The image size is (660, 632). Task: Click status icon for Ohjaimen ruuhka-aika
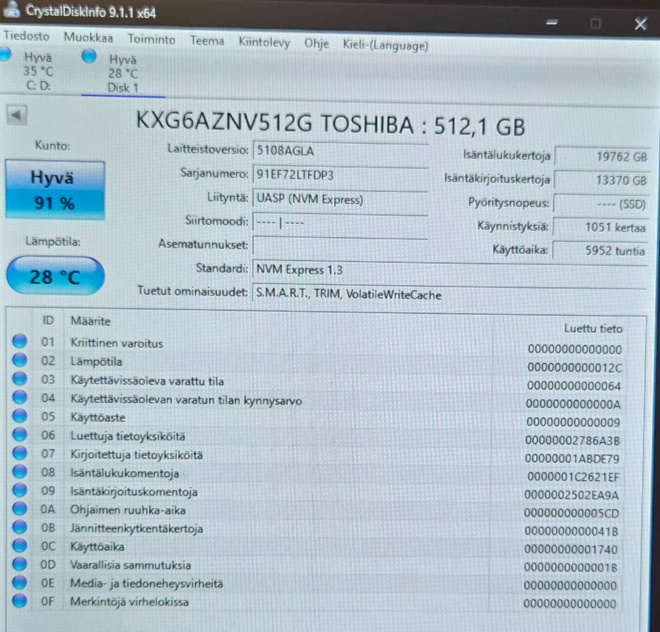(19, 509)
